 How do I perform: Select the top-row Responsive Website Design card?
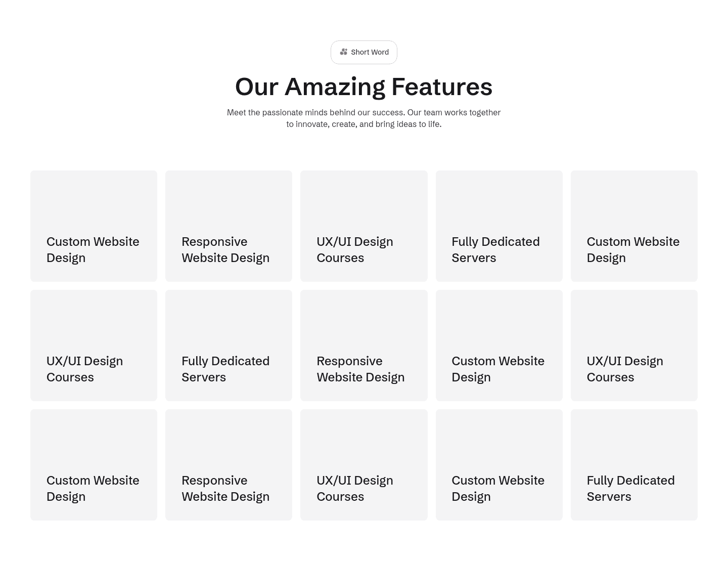tap(229, 226)
